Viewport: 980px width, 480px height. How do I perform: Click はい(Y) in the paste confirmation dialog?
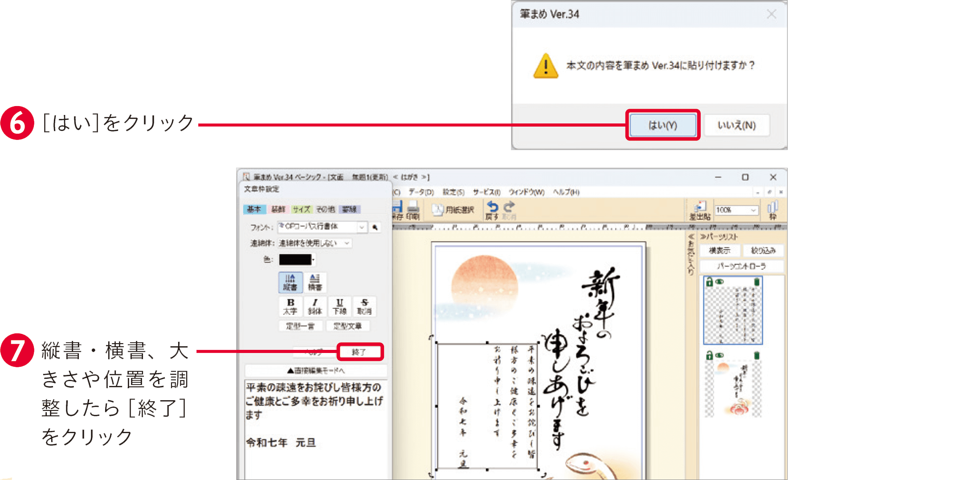(663, 125)
